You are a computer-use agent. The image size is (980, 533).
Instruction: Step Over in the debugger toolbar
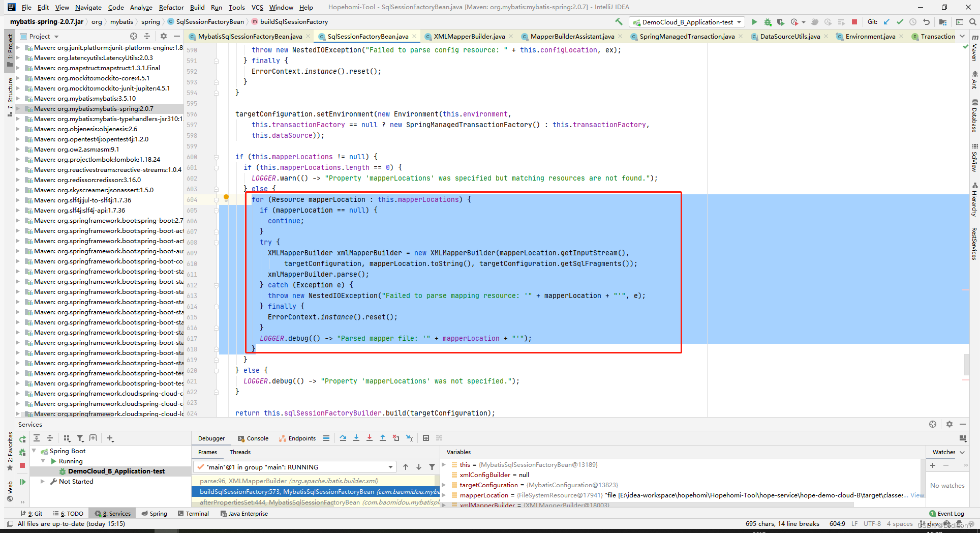click(x=343, y=438)
